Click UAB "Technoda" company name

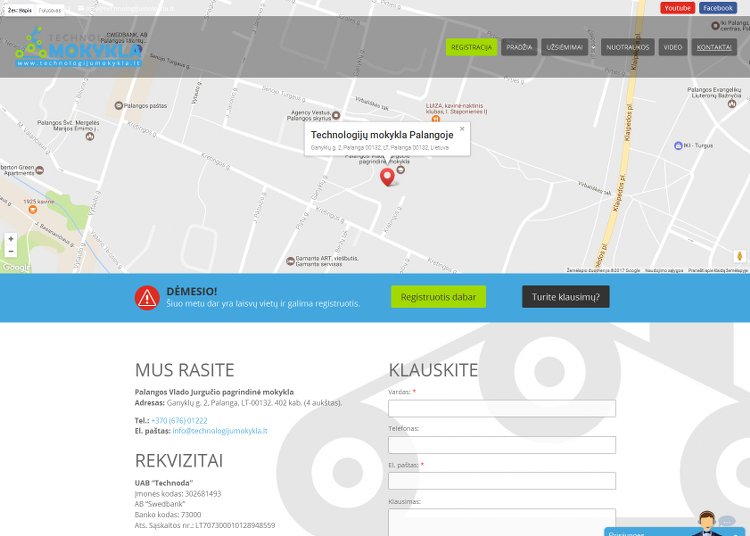[164, 483]
